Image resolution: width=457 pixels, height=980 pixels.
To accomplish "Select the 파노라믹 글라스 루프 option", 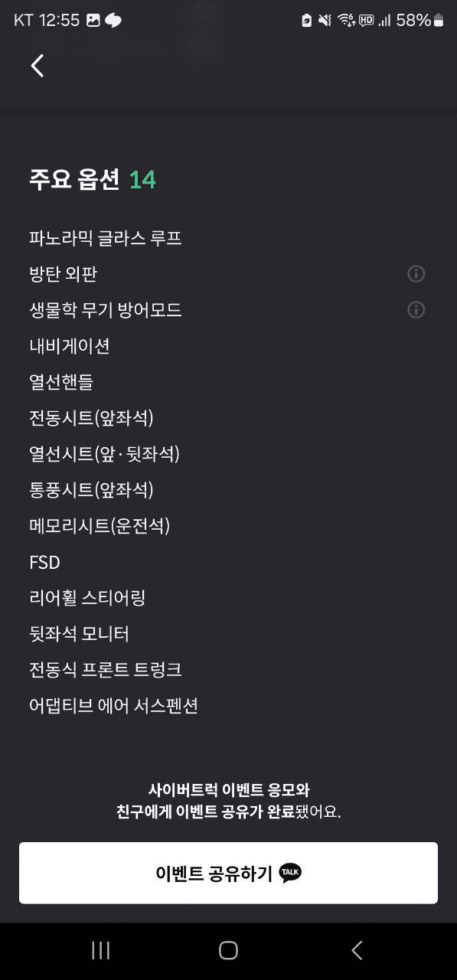I will [105, 238].
